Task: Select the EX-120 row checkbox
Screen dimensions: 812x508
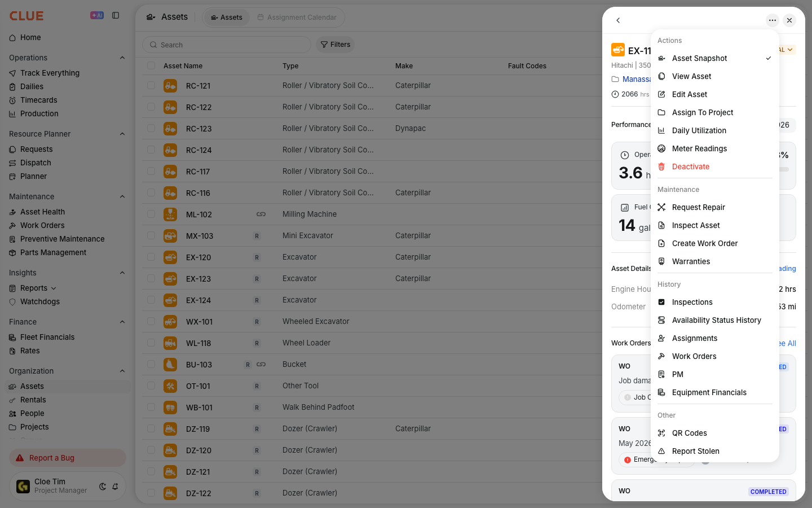Action: click(x=151, y=257)
